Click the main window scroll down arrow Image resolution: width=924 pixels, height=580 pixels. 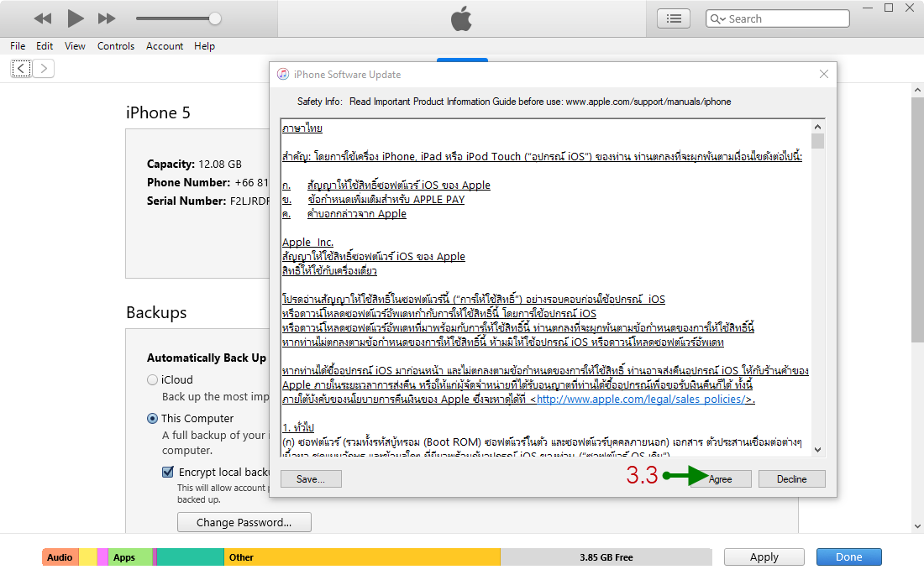tap(917, 526)
